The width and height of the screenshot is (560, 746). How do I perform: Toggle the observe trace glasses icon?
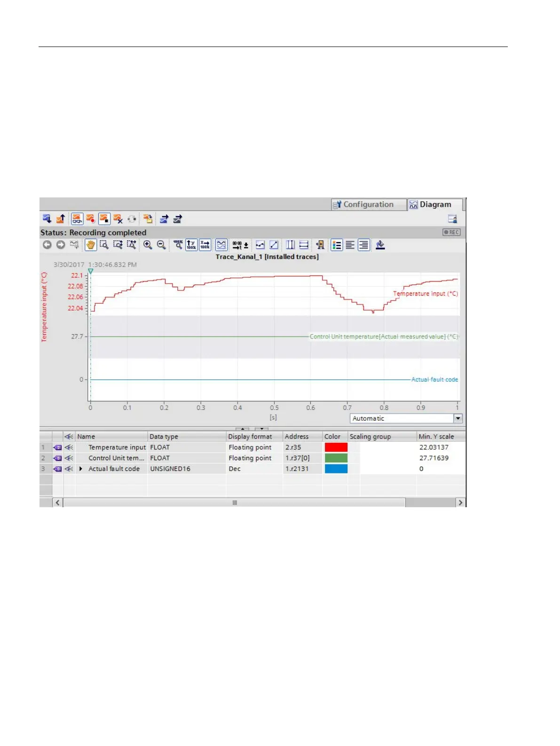pos(77,219)
